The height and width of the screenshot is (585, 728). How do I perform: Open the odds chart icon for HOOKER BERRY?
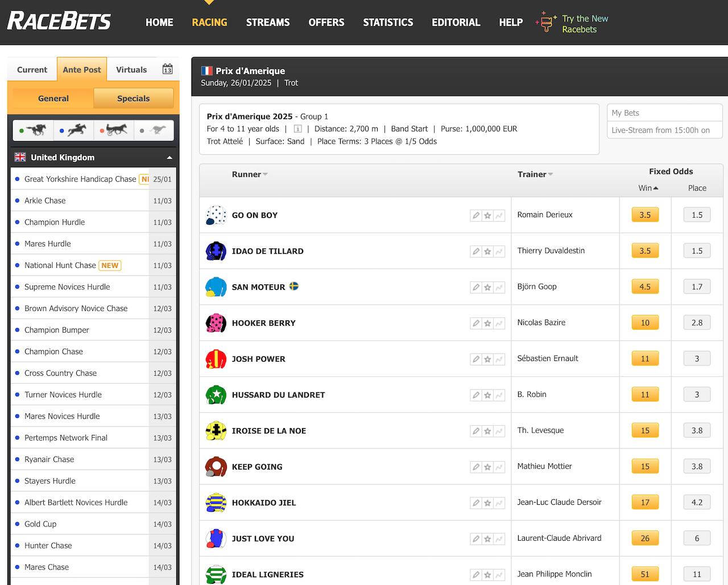point(499,323)
